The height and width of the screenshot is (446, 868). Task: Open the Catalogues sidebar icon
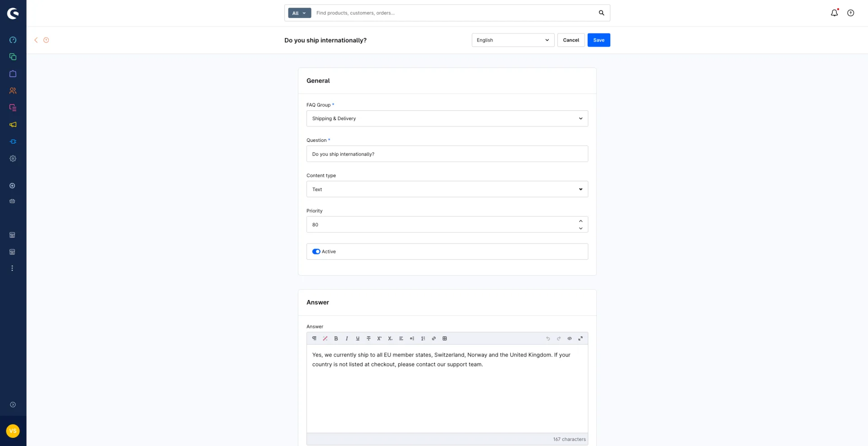13,57
